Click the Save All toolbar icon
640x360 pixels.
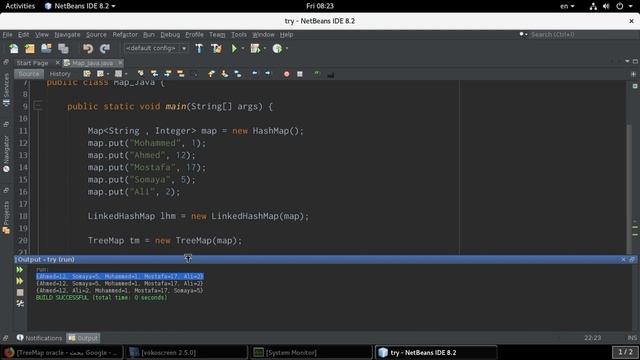click(x=63, y=49)
